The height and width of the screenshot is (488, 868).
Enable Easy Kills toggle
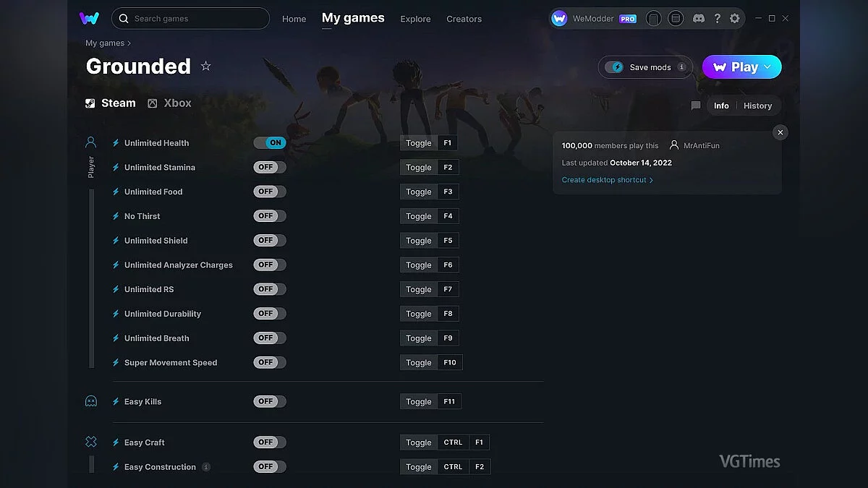(270, 401)
